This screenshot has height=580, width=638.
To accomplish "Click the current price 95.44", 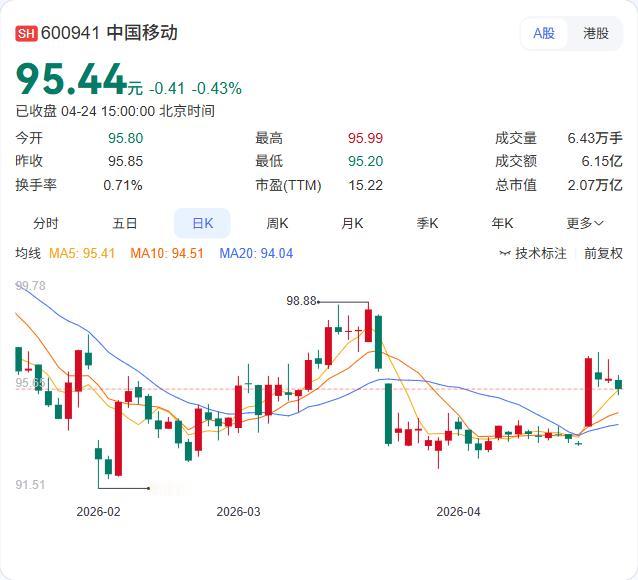I will (x=72, y=79).
